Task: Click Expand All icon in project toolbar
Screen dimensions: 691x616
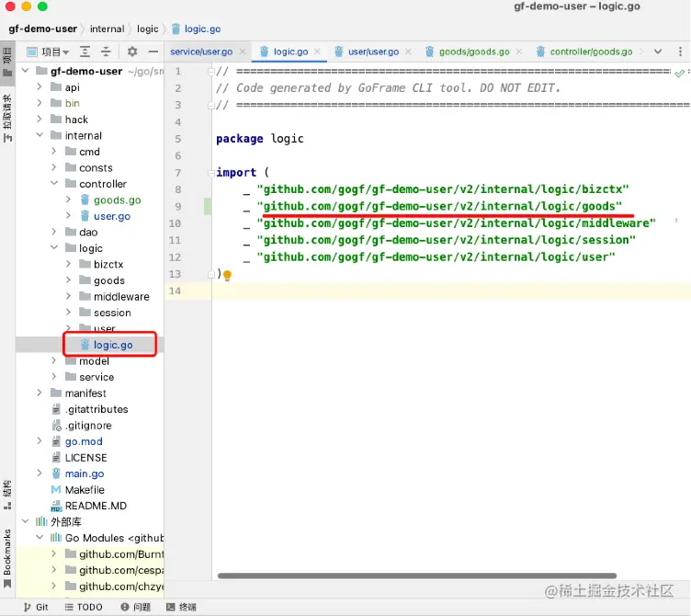Action: pos(85,51)
